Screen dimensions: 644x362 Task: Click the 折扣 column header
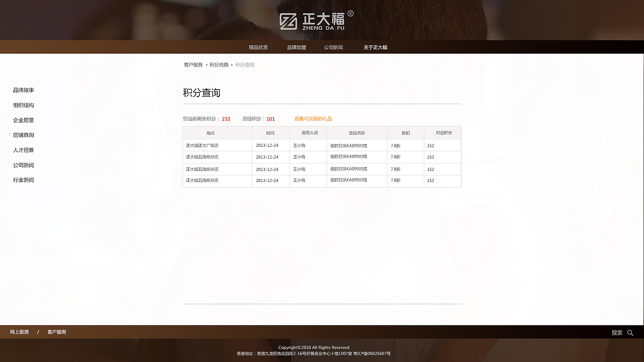(x=405, y=132)
